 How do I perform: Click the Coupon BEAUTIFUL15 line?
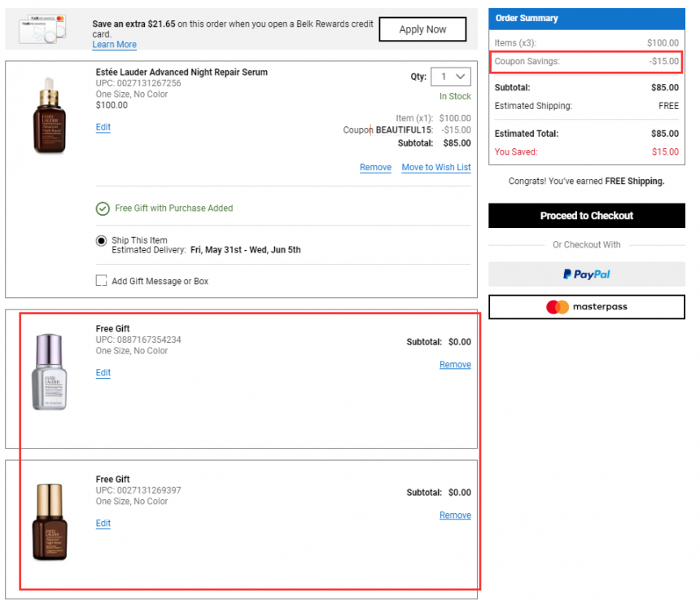(x=407, y=130)
